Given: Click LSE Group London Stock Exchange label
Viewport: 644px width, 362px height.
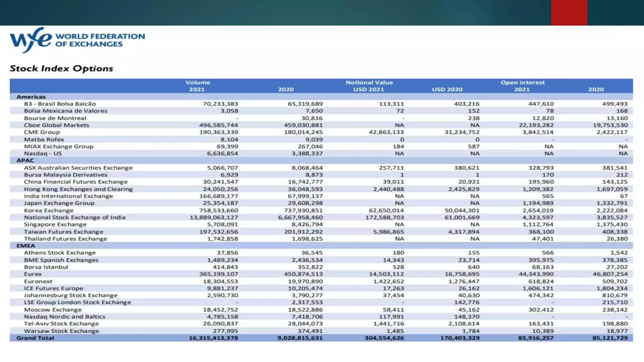Looking at the screenshot, I should [x=77, y=302].
